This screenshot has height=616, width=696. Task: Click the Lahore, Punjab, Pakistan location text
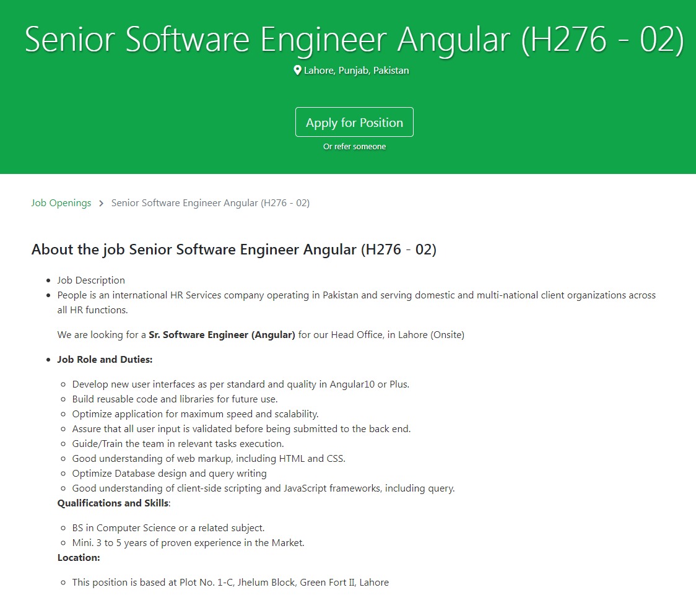click(x=356, y=71)
